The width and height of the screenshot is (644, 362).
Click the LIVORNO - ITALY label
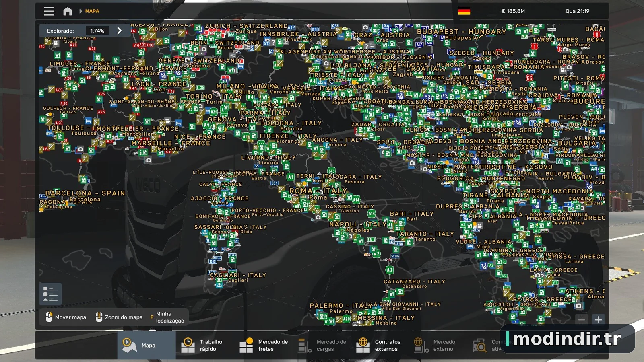[x=268, y=157]
